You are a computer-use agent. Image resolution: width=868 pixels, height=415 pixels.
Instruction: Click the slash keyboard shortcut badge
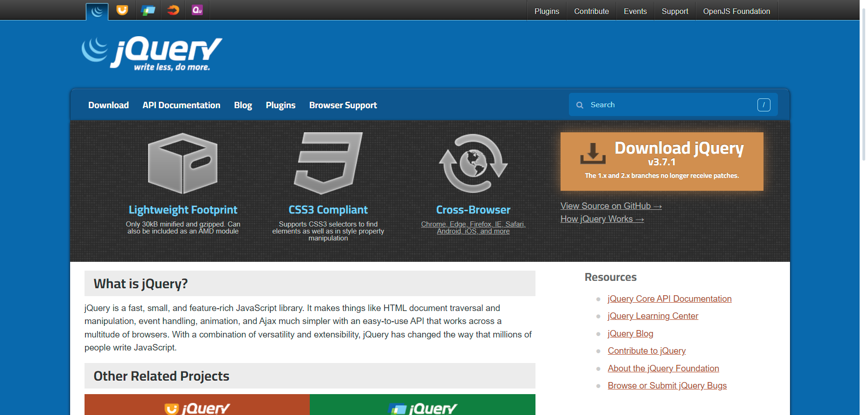click(x=764, y=105)
